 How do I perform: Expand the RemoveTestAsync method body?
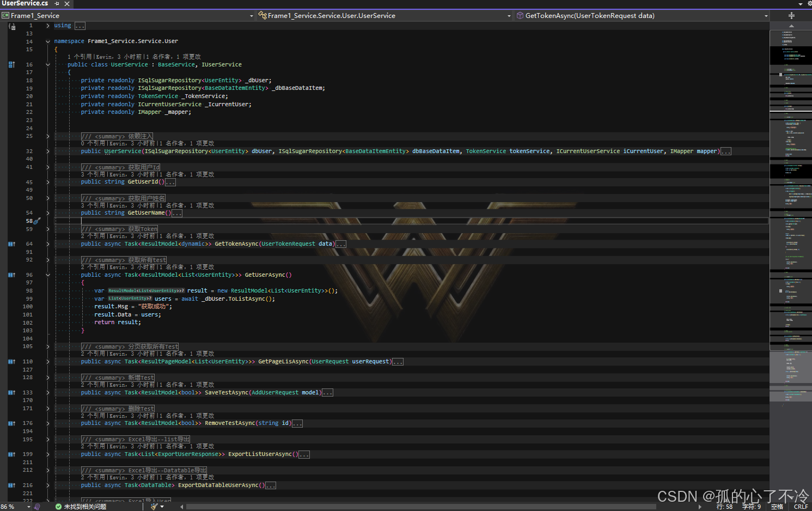[48, 423]
